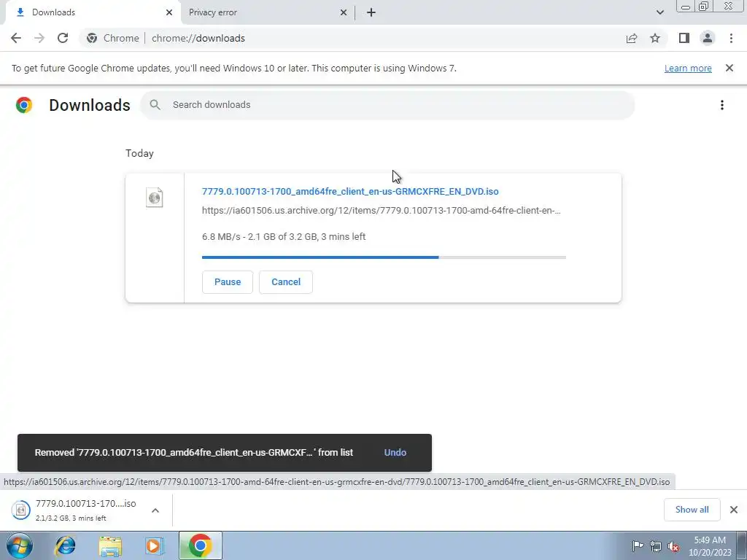Open the side panel icon
The height and width of the screenshot is (560, 747).
[x=684, y=38]
